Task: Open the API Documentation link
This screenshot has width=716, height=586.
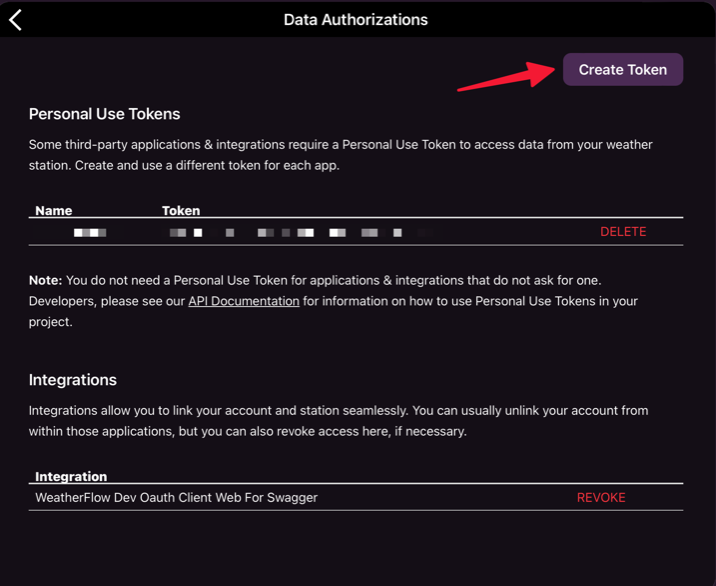Action: [243, 301]
